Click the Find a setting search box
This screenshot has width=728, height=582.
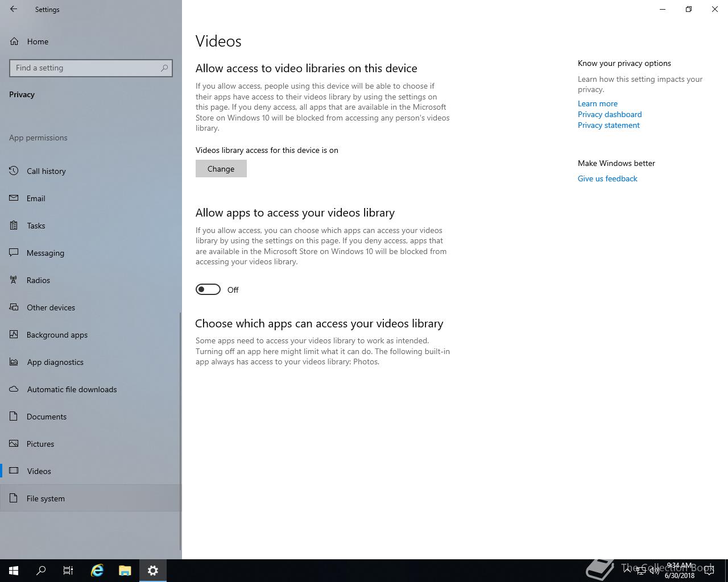(91, 68)
